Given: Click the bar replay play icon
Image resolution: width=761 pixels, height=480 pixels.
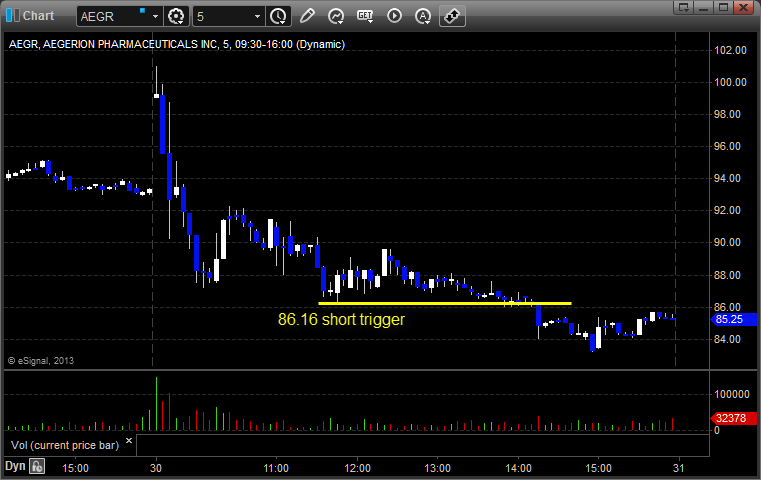Looking at the screenshot, I should [394, 16].
